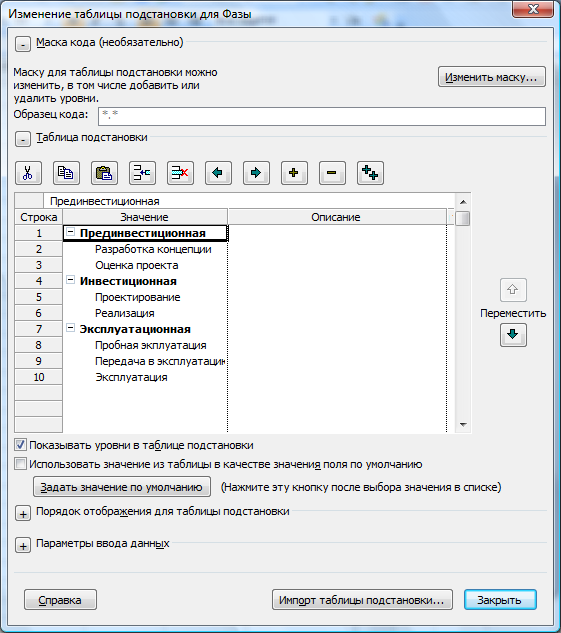
Task: Click the Изменить маску button
Action: [x=492, y=77]
